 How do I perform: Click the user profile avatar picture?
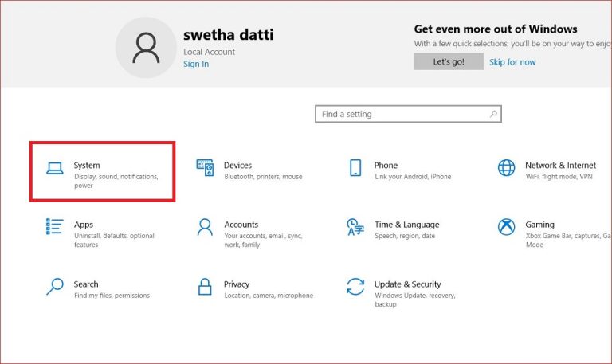tap(146, 47)
